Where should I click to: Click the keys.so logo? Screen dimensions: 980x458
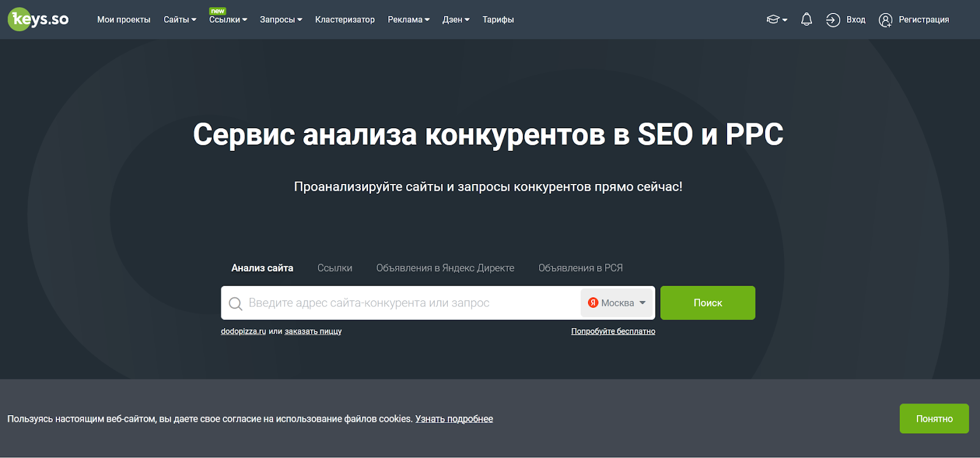(x=39, y=20)
